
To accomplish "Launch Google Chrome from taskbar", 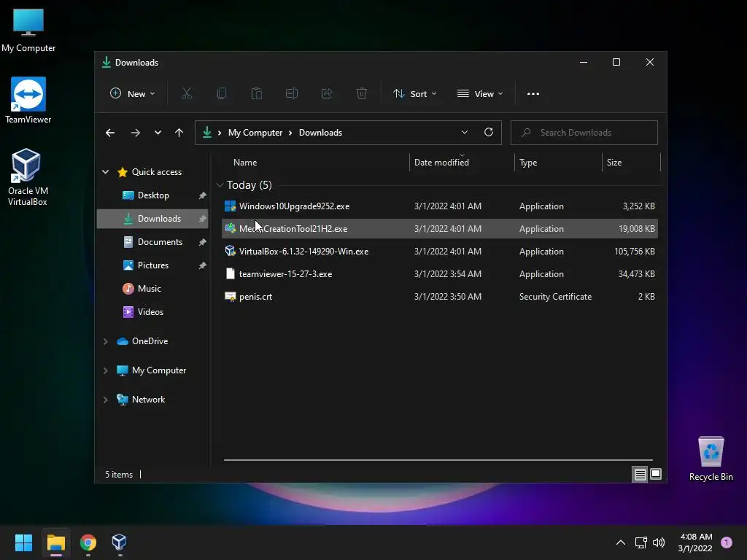I will click(88, 542).
